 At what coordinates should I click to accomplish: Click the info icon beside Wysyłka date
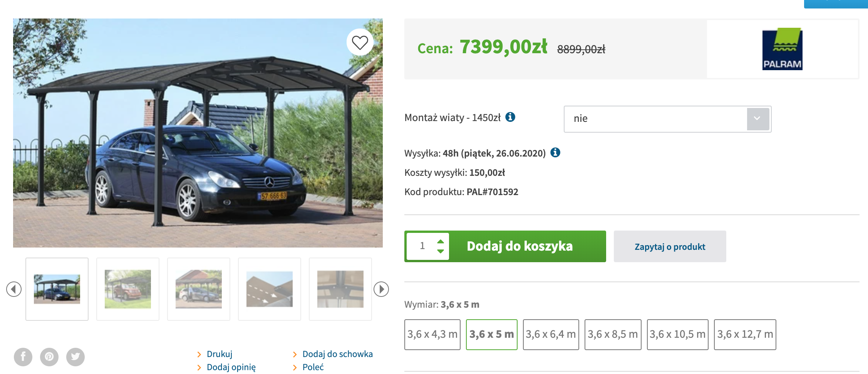point(555,153)
